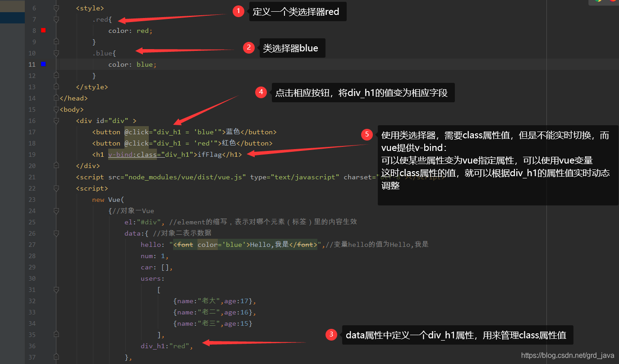The image size is (619, 364).
Task: Click line number 36 in the gutter
Action: pos(32,346)
